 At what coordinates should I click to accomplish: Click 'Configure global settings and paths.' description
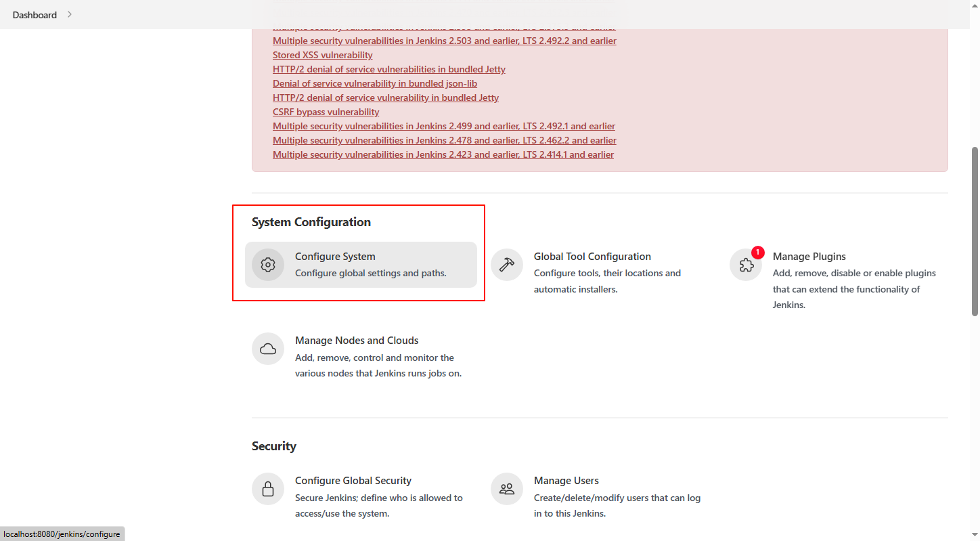click(x=371, y=274)
